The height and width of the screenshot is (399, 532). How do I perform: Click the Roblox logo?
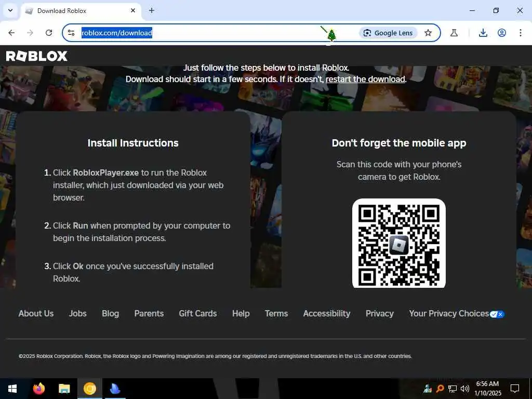[x=37, y=56]
